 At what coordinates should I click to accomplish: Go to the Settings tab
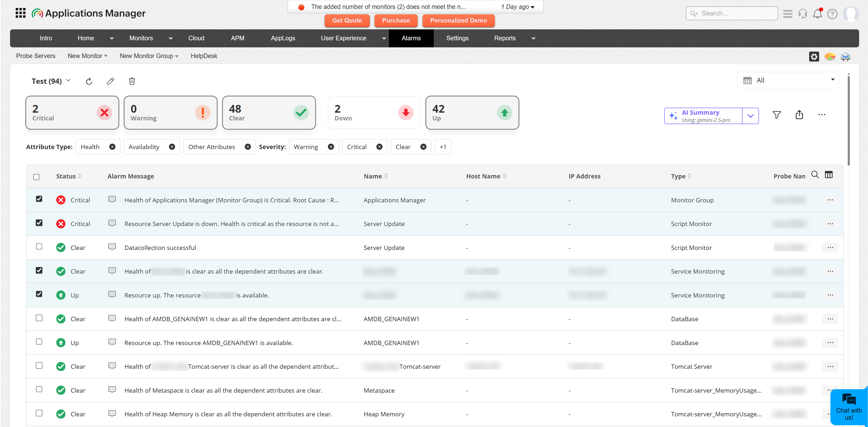click(x=457, y=38)
